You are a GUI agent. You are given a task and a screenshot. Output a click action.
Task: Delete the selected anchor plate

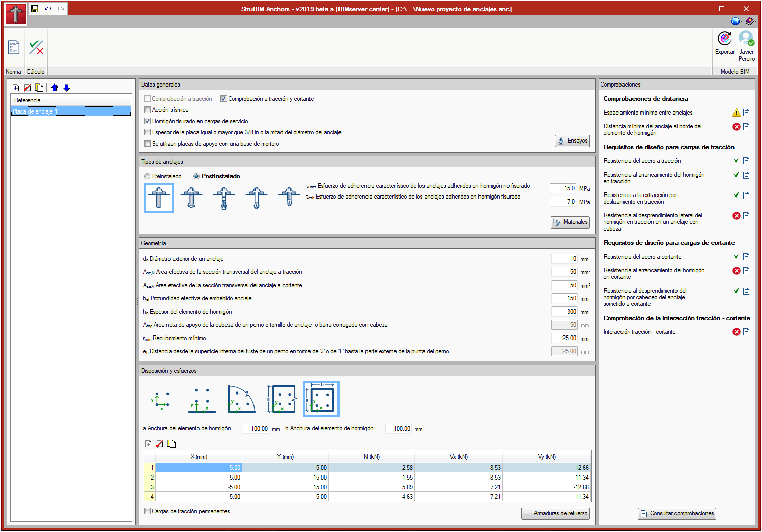[27, 88]
